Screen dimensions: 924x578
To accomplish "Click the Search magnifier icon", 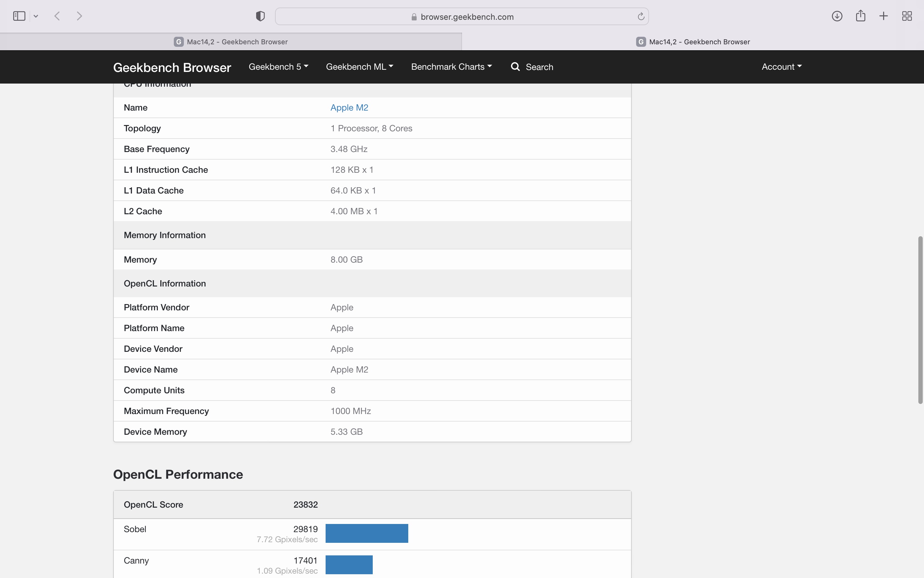I will [x=515, y=67].
